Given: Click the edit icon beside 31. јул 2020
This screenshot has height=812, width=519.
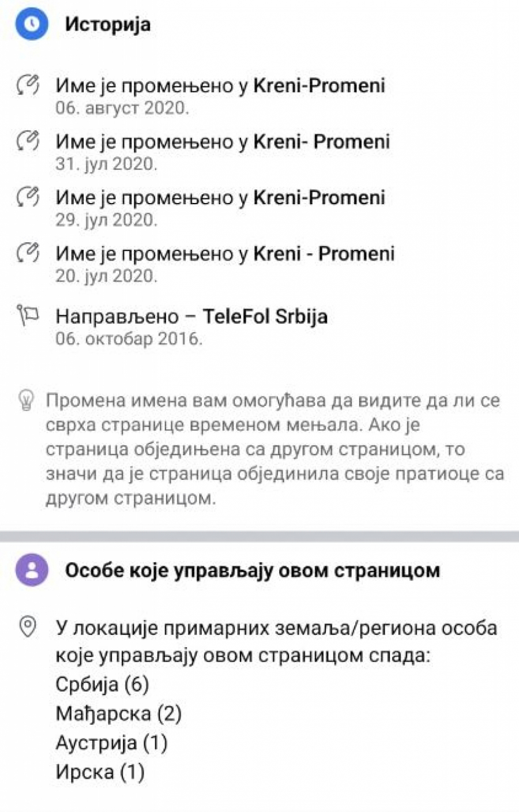Looking at the screenshot, I should point(27,142).
